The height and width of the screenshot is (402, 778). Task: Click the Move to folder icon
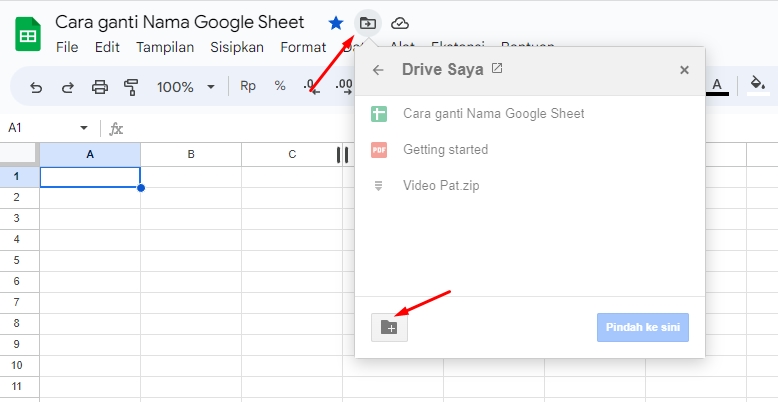(368, 23)
